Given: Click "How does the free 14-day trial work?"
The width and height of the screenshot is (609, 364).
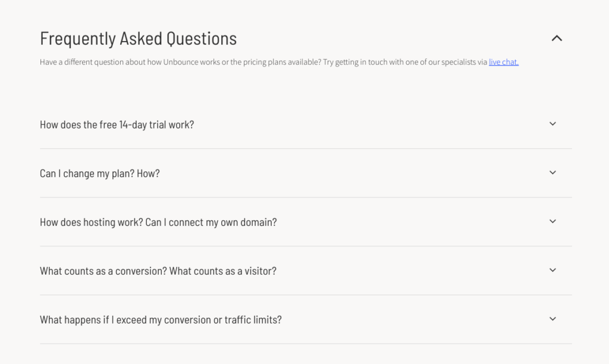Looking at the screenshot, I should [x=117, y=125].
